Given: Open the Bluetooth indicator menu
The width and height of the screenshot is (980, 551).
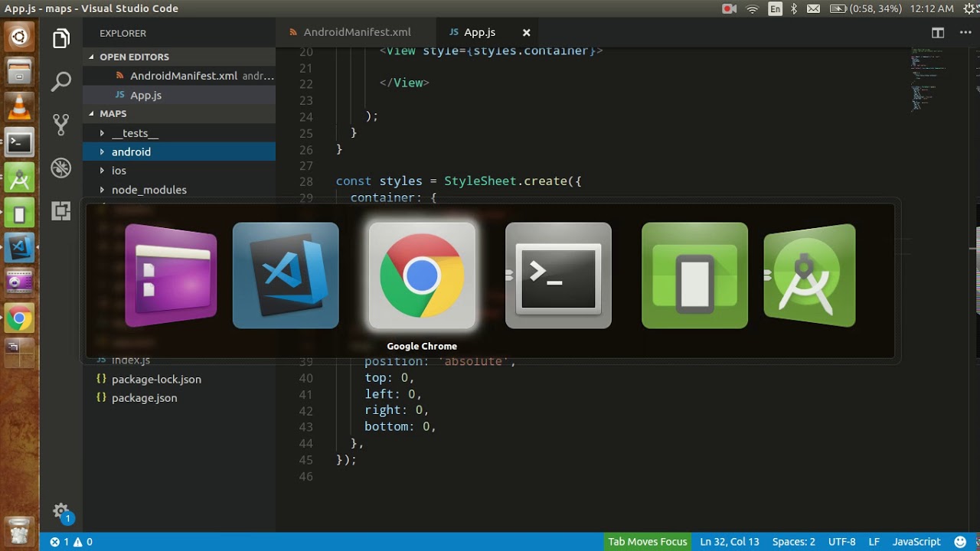Looking at the screenshot, I should click(794, 8).
